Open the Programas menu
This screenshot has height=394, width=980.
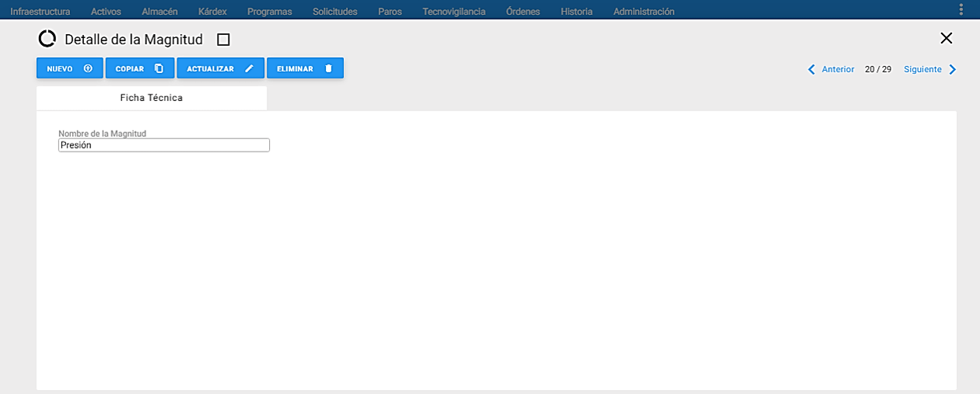pyautogui.click(x=269, y=12)
